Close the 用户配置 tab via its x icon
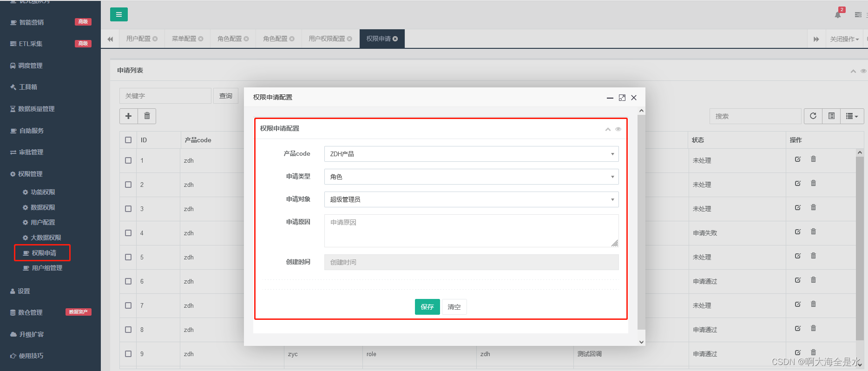 click(x=155, y=39)
